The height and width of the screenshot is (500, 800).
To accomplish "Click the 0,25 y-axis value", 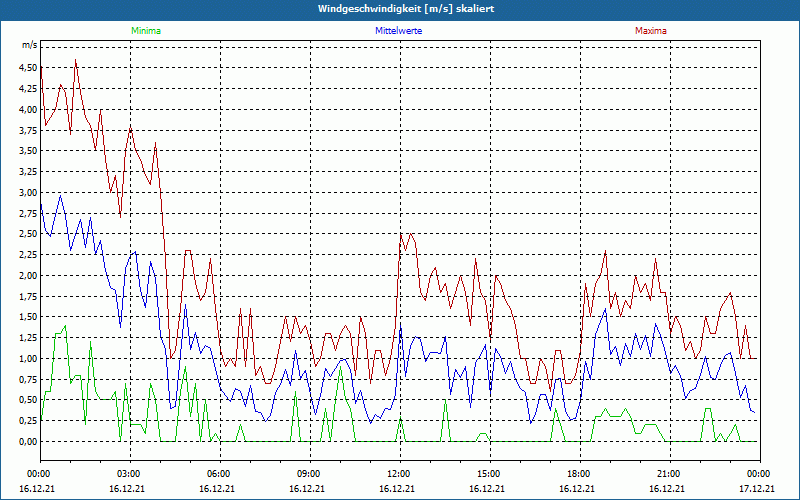I will tap(28, 421).
